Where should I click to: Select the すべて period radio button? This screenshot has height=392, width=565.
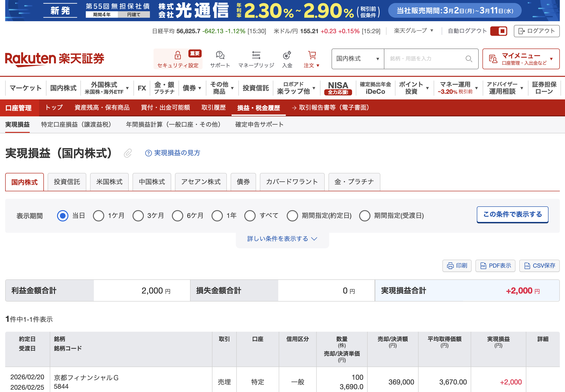tap(250, 216)
